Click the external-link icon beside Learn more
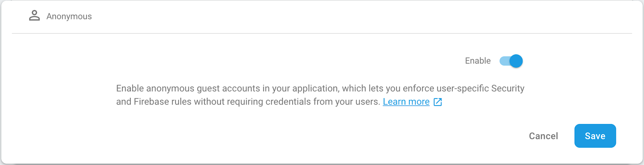The width and height of the screenshot is (644, 165). tap(438, 102)
